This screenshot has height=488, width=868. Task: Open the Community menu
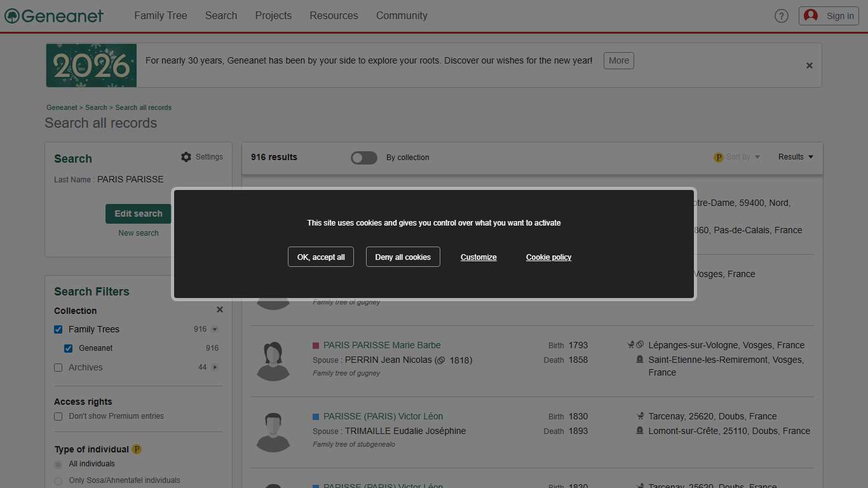(402, 16)
